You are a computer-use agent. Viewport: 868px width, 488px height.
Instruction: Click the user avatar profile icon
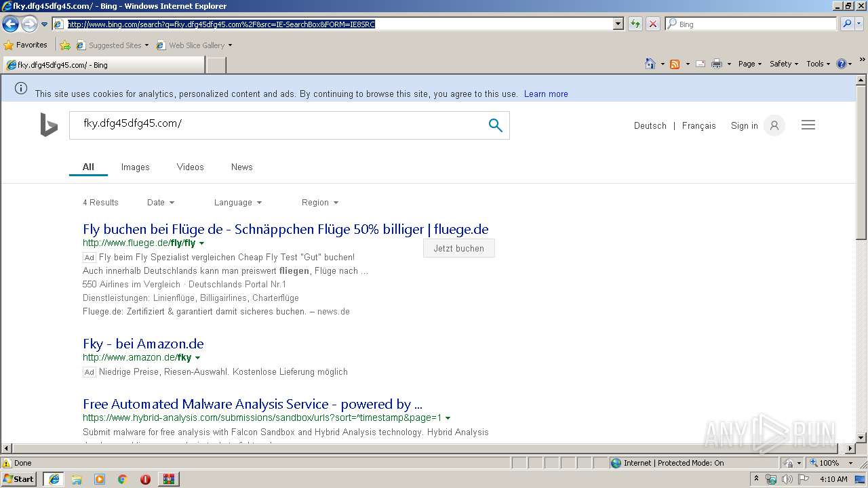774,125
